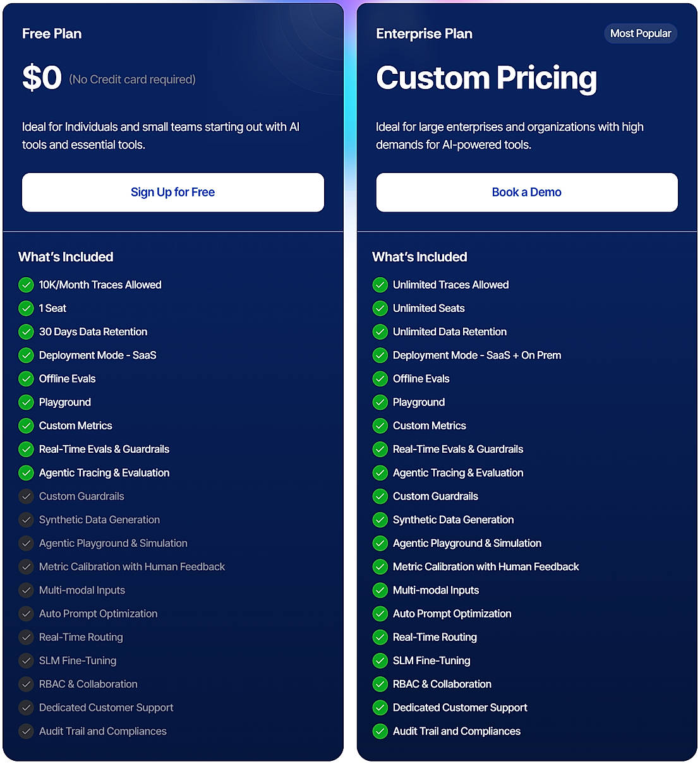Click the Enterprise Plan heading
The image size is (700, 764).
click(x=424, y=34)
